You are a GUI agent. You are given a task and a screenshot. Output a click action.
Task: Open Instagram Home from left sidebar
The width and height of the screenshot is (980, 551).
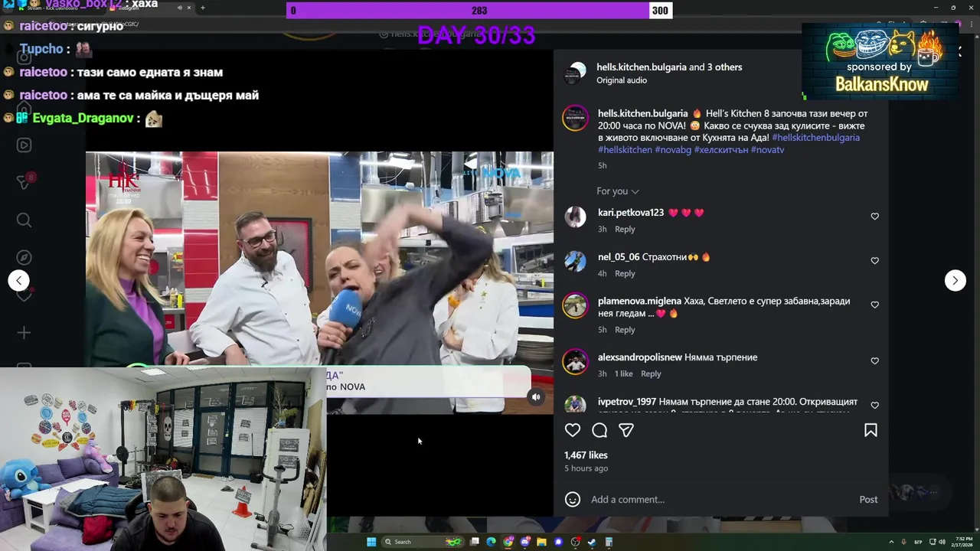[x=24, y=109]
